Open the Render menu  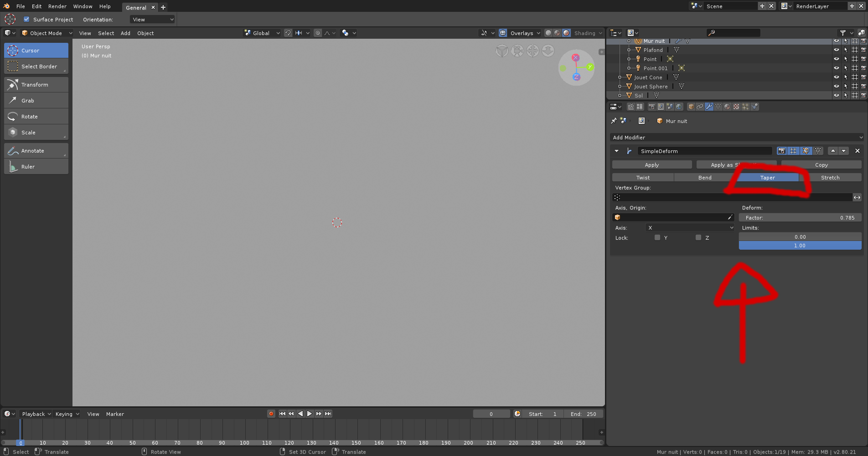point(57,6)
